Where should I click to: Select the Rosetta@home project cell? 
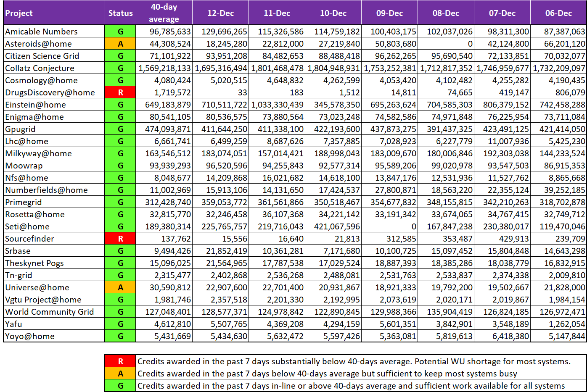click(54, 214)
